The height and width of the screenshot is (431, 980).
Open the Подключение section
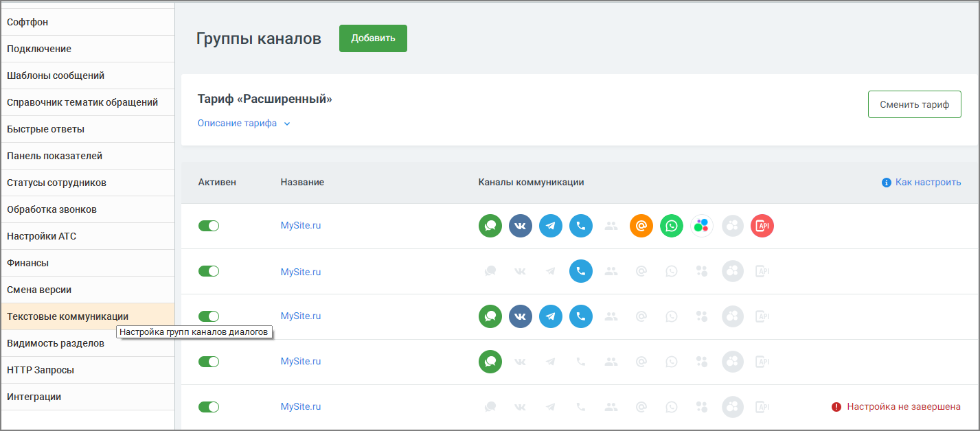87,49
